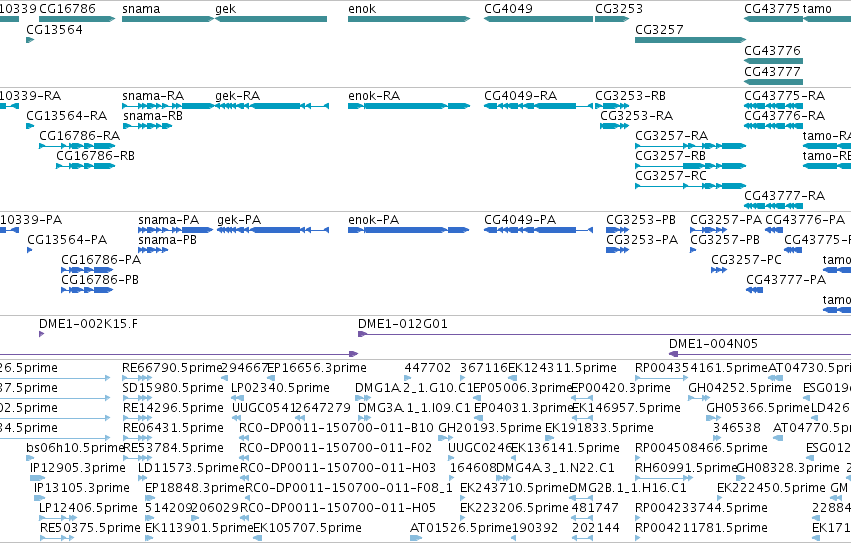Screen dimensions: 851x543
Task: Select the DME1-002K15.F clone label
Action: 88,324
